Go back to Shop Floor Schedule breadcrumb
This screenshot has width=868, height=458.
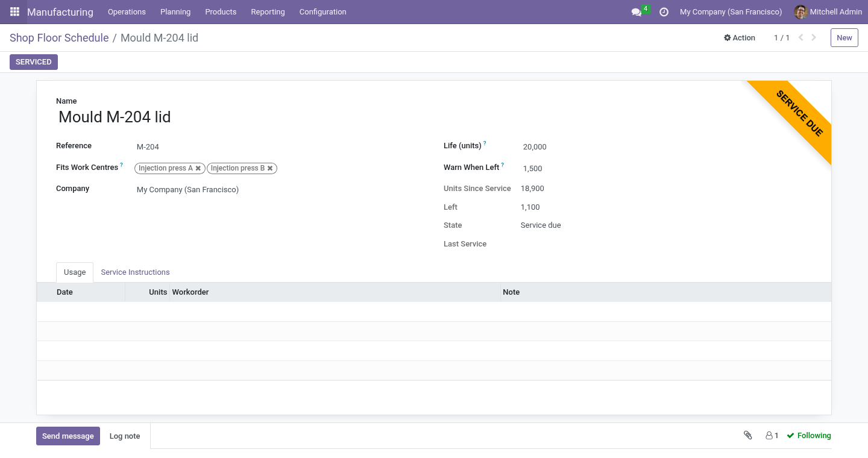[x=59, y=38]
